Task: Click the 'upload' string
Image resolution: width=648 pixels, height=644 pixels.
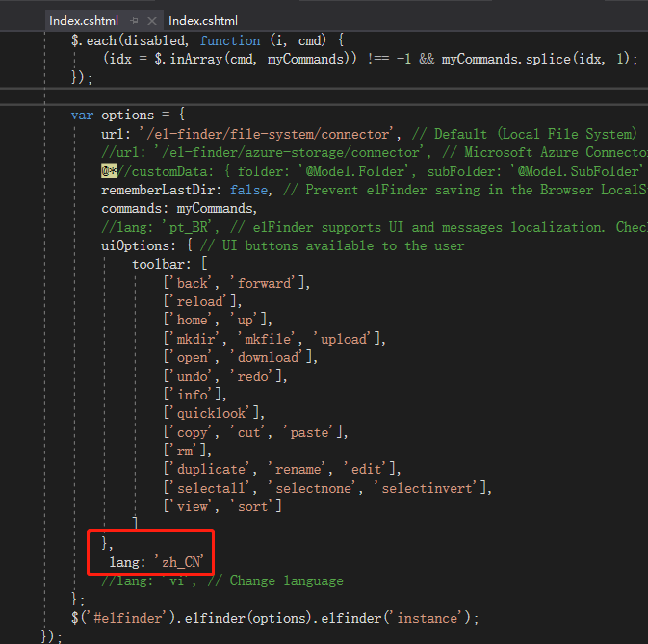Action: click(x=344, y=339)
